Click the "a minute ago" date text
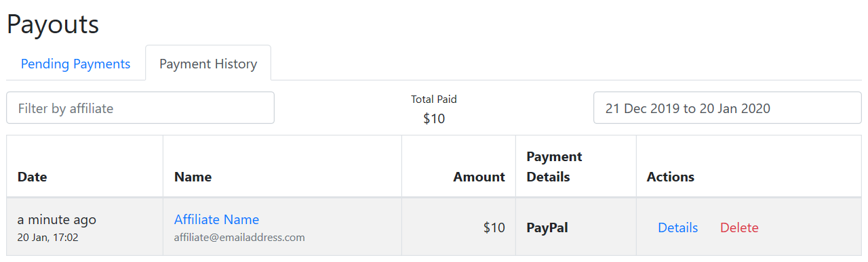868x262 pixels. (x=57, y=219)
